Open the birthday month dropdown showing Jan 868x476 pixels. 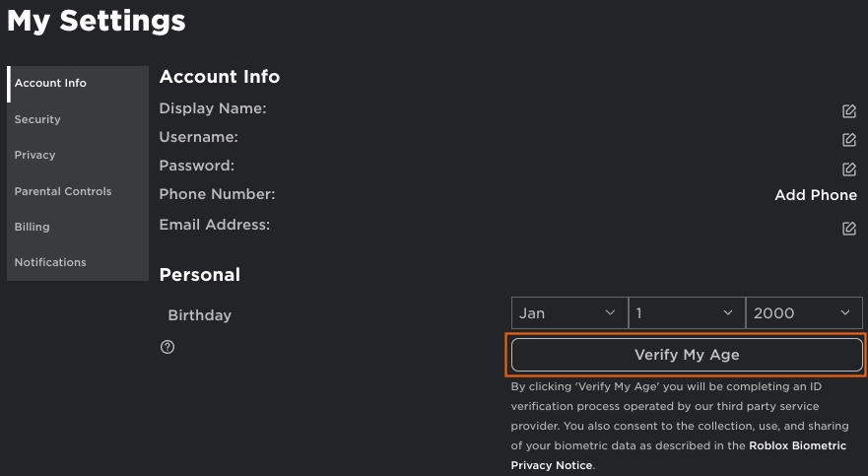pos(568,313)
